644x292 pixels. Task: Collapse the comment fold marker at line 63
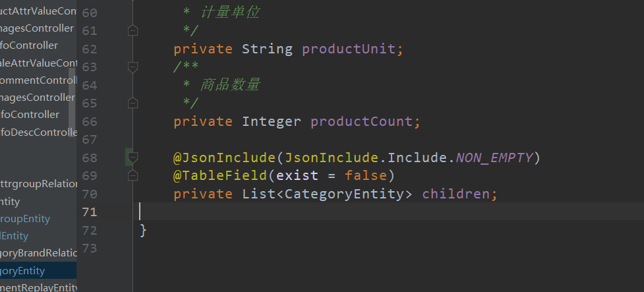pos(132,67)
